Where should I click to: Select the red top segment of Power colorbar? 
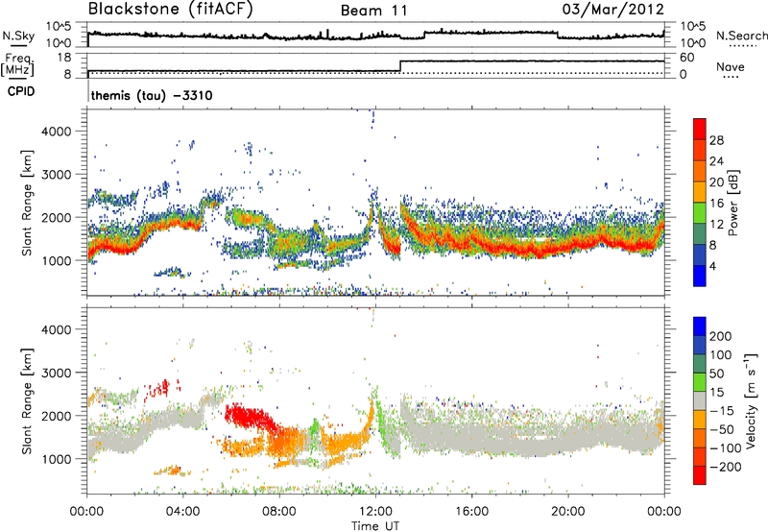(700, 130)
